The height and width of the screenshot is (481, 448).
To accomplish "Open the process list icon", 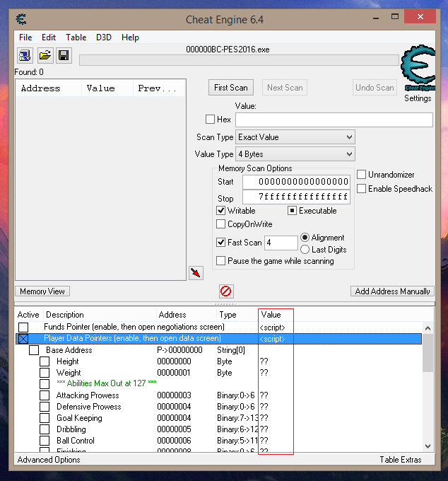I will pyautogui.click(x=25, y=55).
